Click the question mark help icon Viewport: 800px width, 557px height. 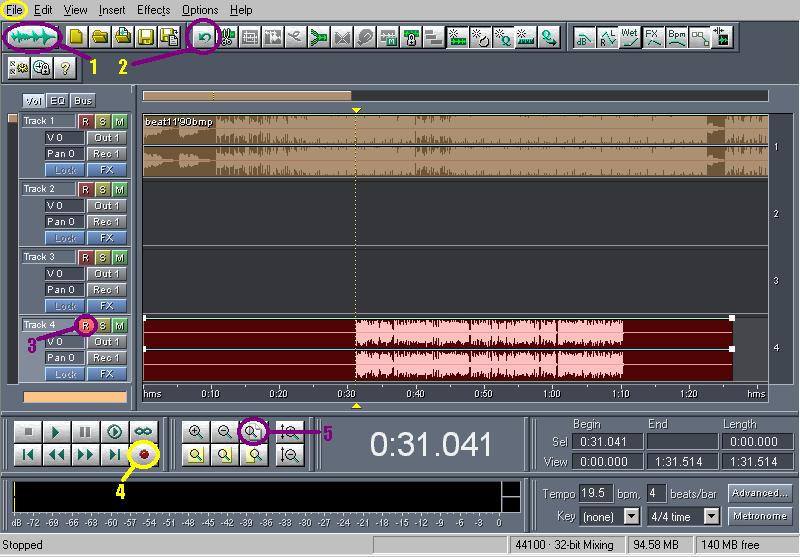click(x=66, y=67)
